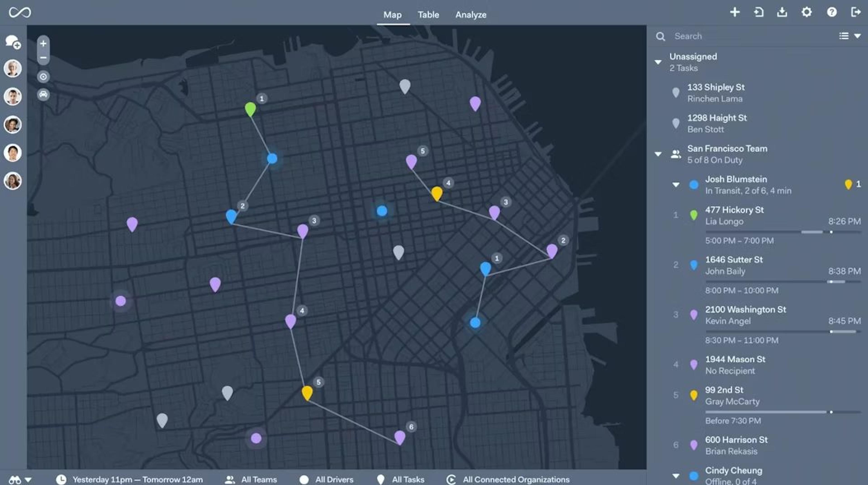868x485 pixels.
Task: Open the settings gear icon
Action: pos(807,12)
